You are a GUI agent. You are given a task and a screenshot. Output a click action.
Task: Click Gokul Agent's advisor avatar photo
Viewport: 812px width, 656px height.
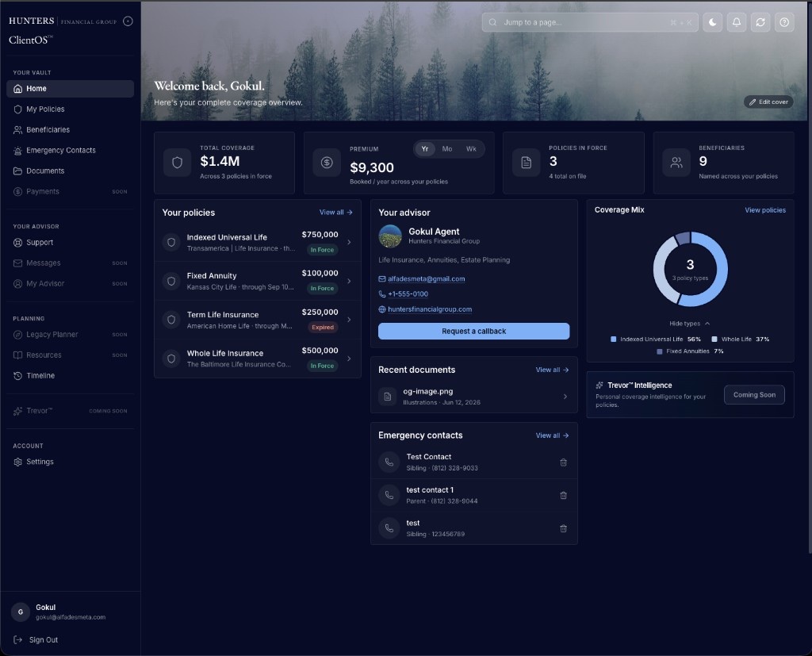[390, 236]
